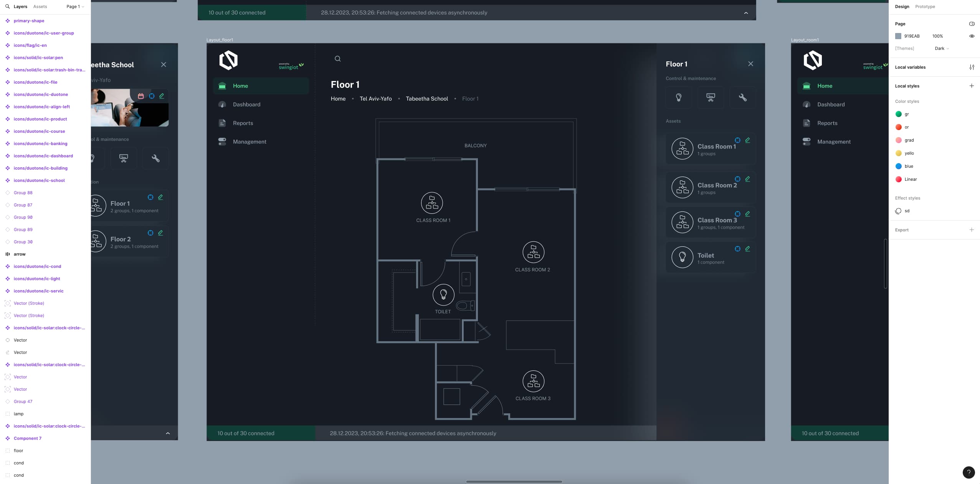
Task: Click the wrench maintenance icon in Floor 1 panel
Action: point(742,97)
